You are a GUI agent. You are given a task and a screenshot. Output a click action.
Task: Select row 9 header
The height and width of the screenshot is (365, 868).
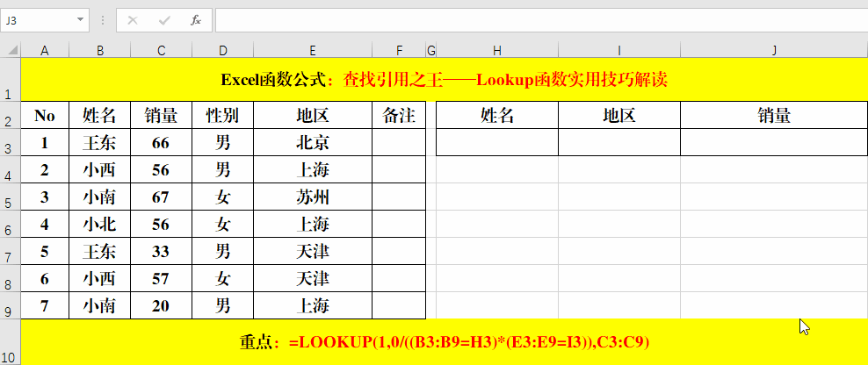(11, 305)
